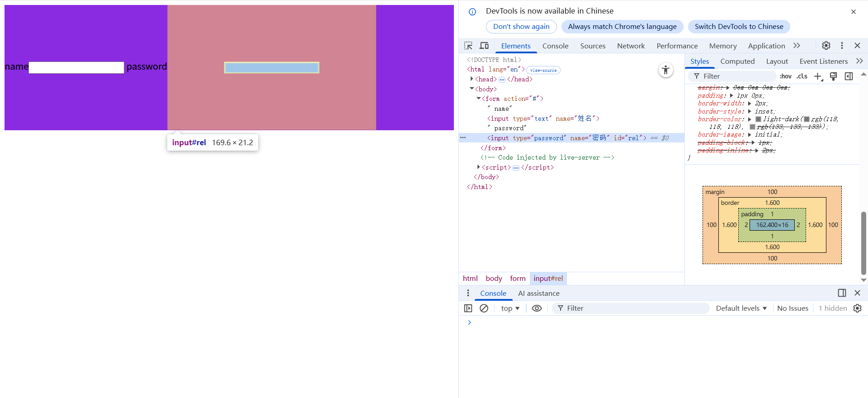Show the console sidebar icon

pyautogui.click(x=468, y=308)
